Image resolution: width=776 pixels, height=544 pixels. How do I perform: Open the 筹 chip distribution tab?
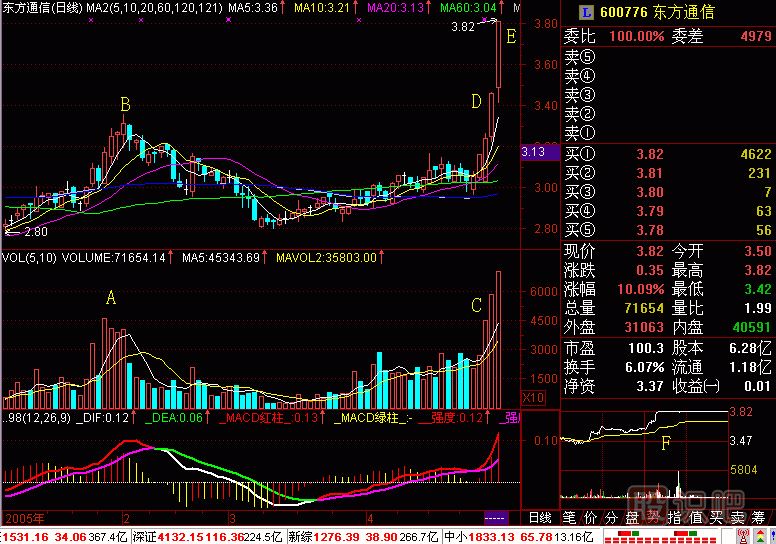760,517
